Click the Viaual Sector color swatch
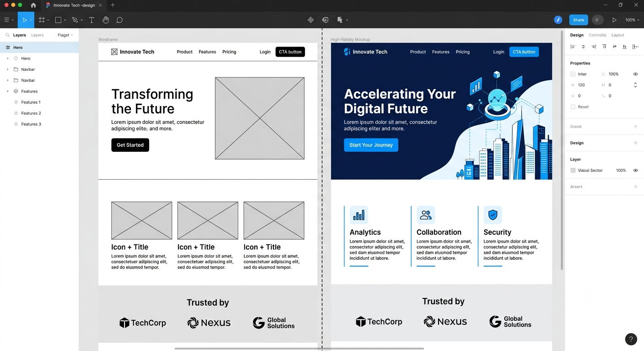 point(573,170)
